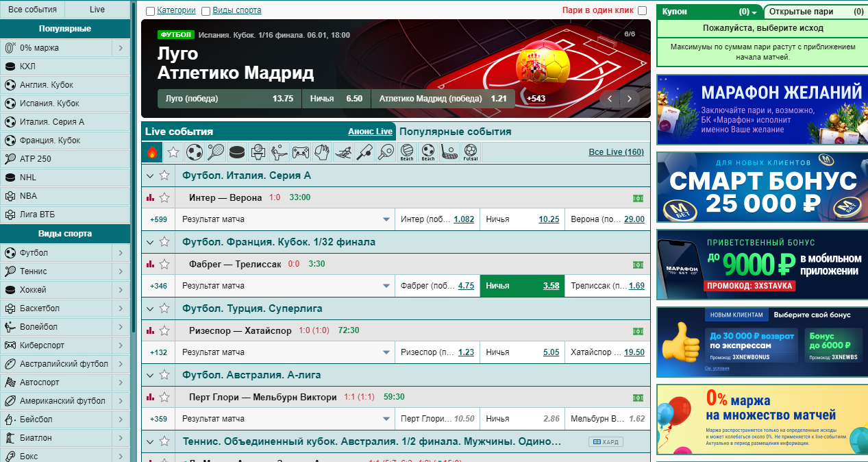Viewport: 868px width, 462px height.
Task: Filter live events by hockey puck icon
Action: (x=236, y=151)
